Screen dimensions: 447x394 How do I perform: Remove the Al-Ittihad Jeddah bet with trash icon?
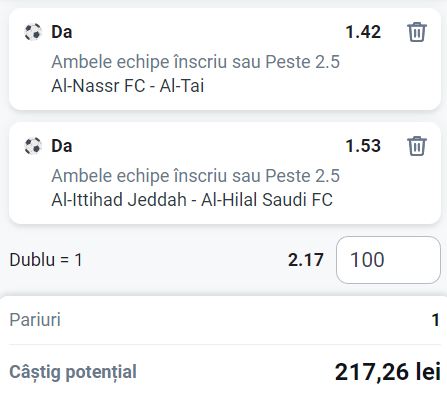417,146
